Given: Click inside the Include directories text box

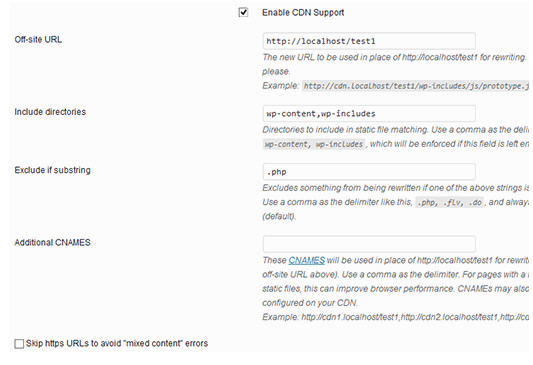Looking at the screenshot, I should coord(369,114).
